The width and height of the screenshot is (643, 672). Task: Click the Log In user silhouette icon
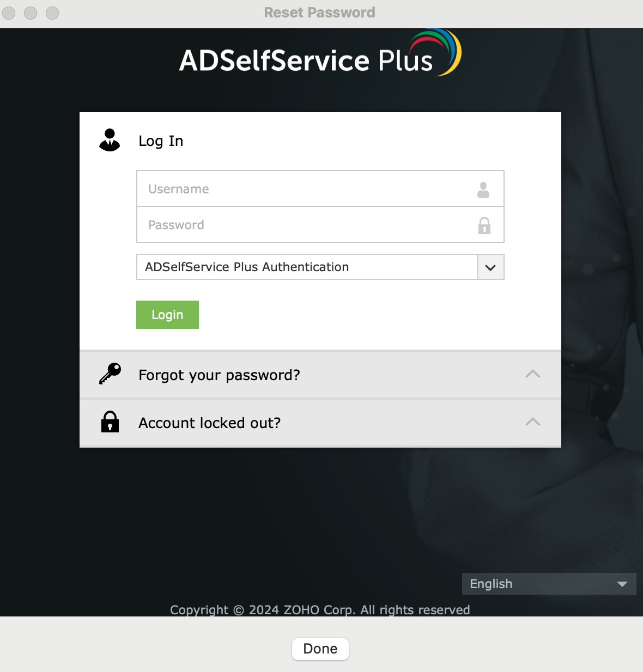(x=110, y=140)
